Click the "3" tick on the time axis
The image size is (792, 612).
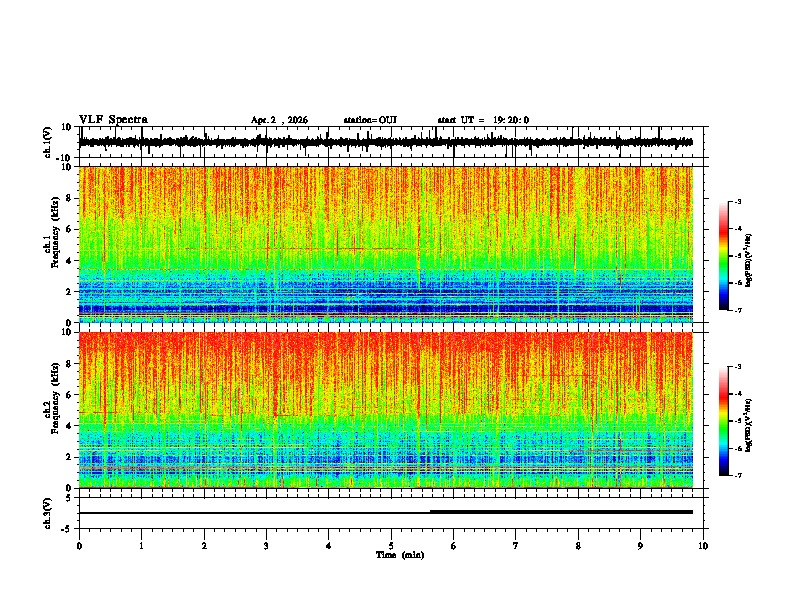[x=266, y=546]
